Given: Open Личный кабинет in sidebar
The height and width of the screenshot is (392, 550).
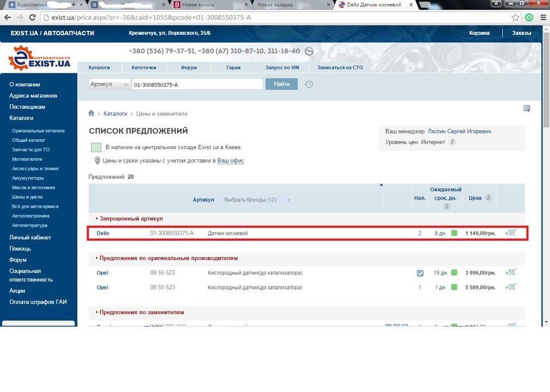Looking at the screenshot, I should (30, 237).
